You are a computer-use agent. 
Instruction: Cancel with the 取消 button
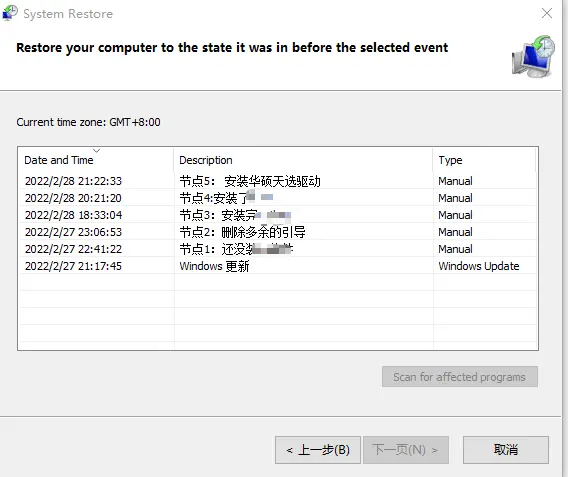[506, 450]
